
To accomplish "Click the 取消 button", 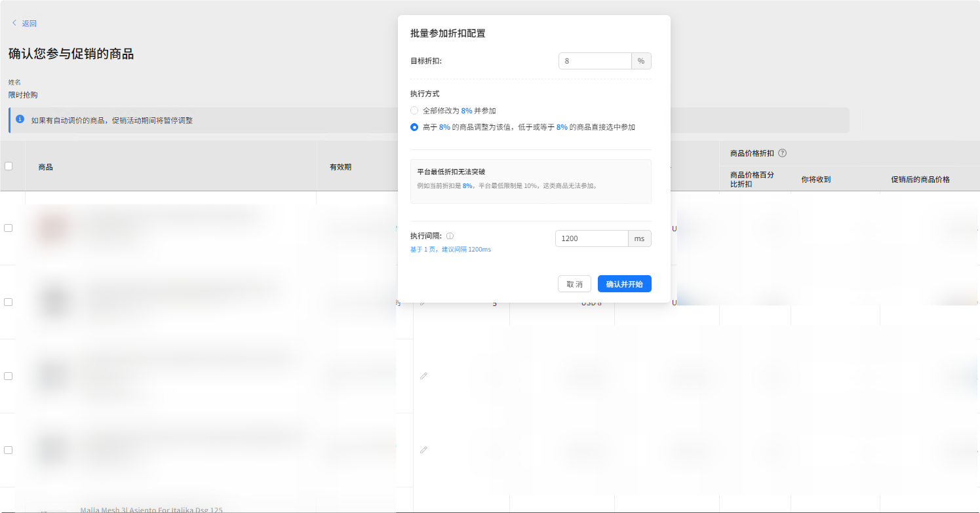I will 574,284.
